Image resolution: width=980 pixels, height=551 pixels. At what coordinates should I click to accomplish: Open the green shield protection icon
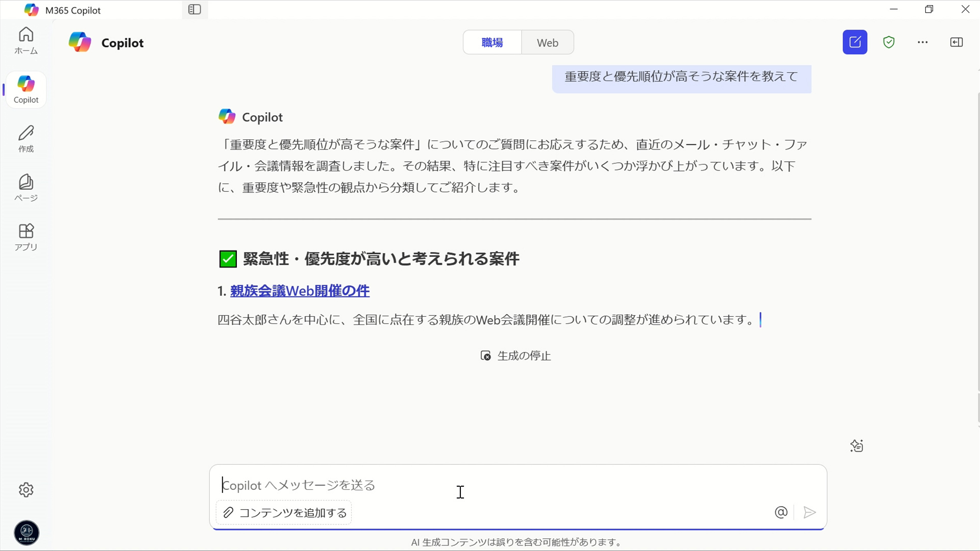click(889, 42)
